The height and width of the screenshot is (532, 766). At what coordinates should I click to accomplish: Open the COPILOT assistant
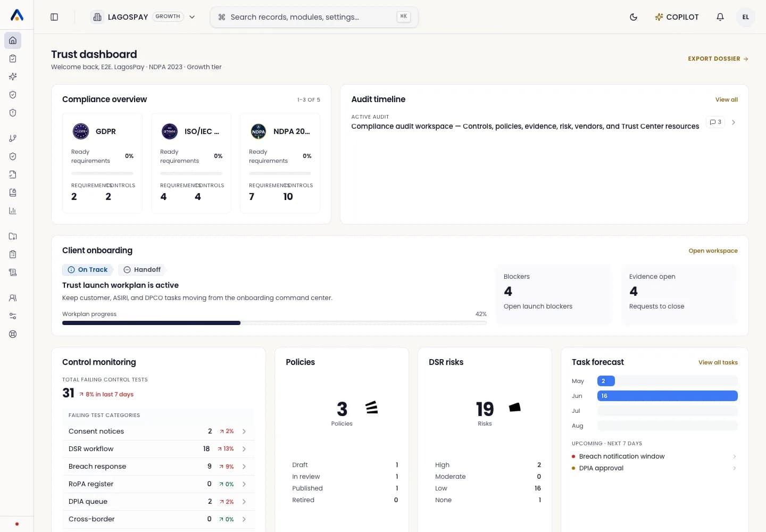(x=677, y=17)
